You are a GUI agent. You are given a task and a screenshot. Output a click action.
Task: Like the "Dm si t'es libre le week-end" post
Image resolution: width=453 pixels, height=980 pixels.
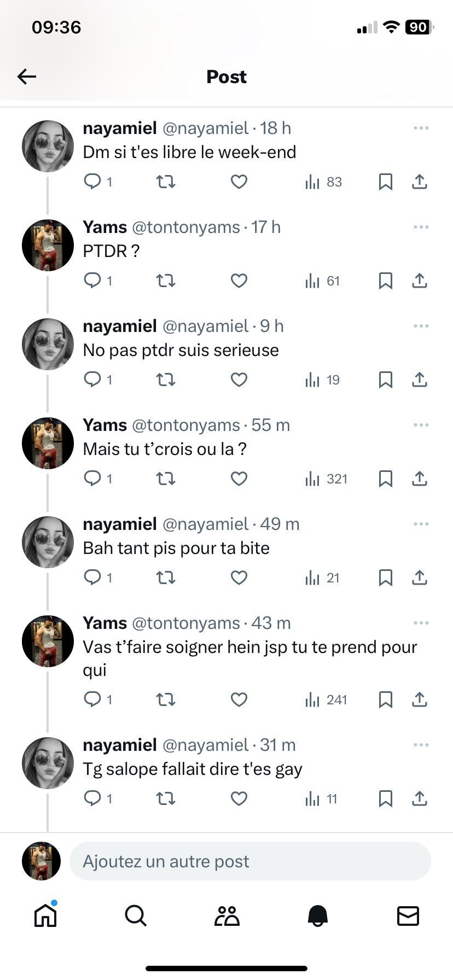point(239,182)
